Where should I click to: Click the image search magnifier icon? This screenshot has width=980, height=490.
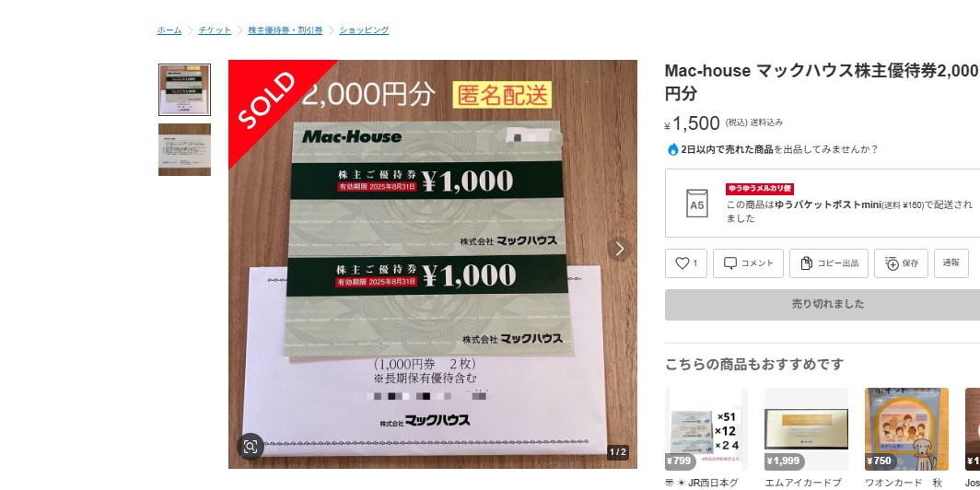click(250, 446)
